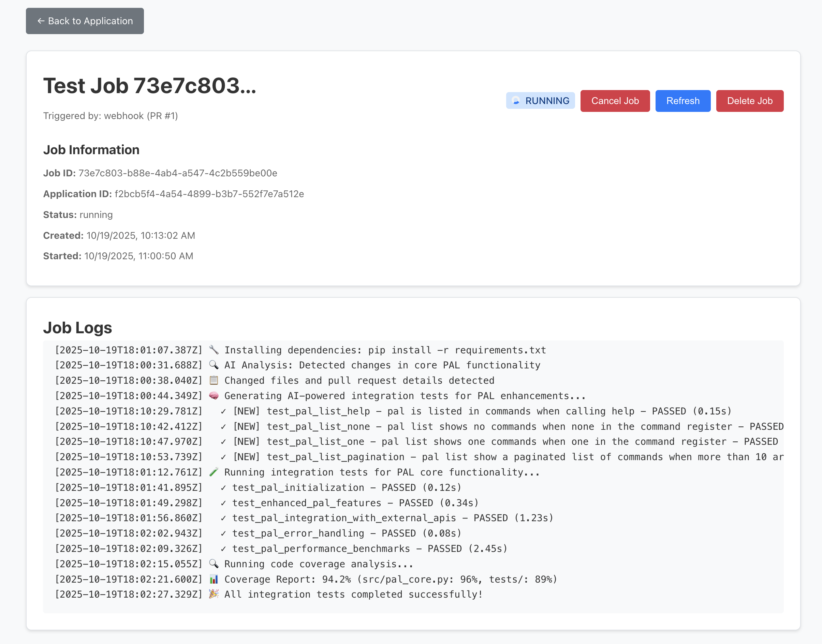Click magnifier icon beside AI Analysis log
This screenshot has width=822, height=644.
tap(214, 365)
